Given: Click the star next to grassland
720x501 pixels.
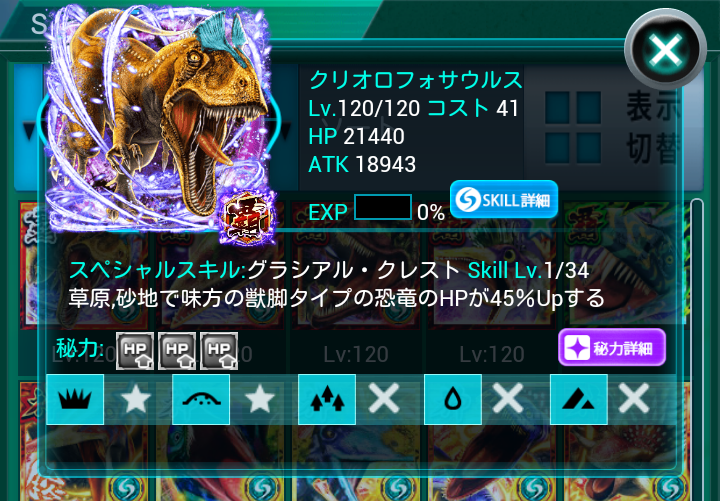Looking at the screenshot, I should 135,399.
